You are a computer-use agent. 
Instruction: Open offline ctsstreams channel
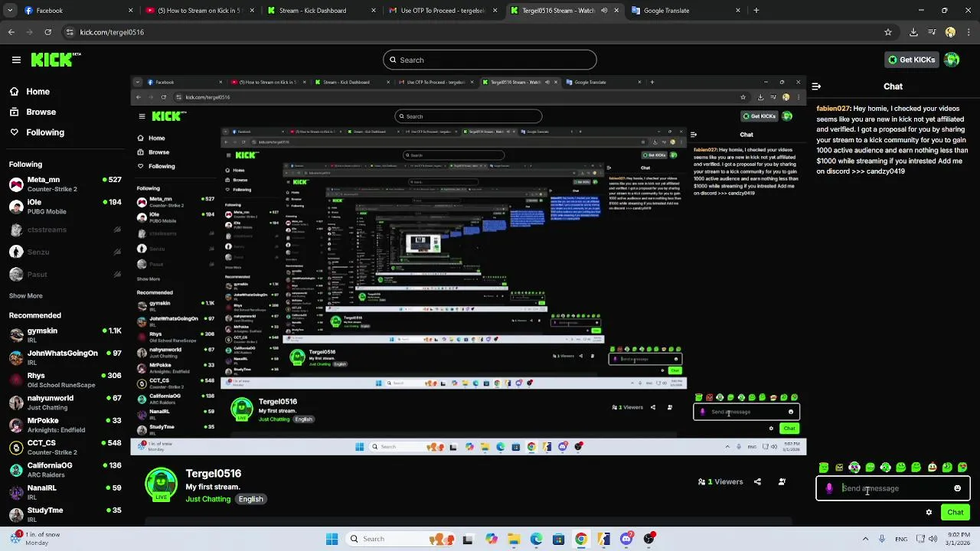click(x=65, y=230)
